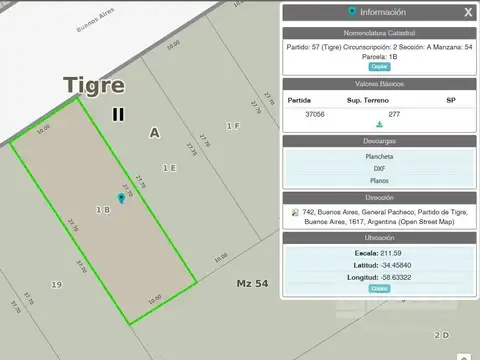Click the Escala value 211.59
Screen dimensions: 480x360
pos(391,253)
